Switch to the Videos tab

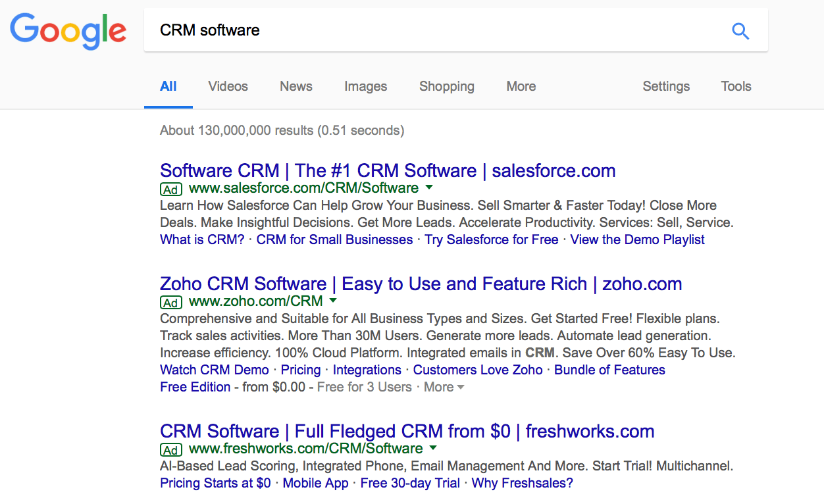(x=228, y=86)
